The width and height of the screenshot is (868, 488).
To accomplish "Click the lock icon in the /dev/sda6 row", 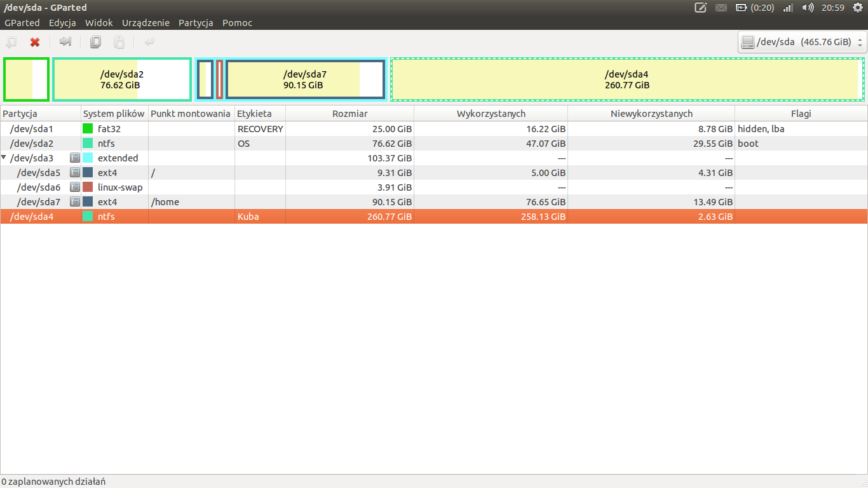I will point(74,187).
